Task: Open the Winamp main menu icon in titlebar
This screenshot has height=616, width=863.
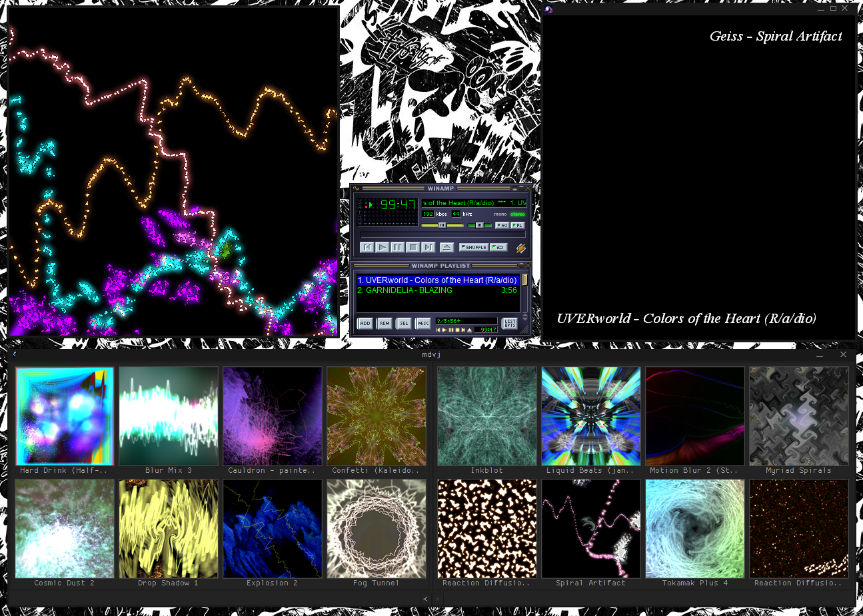Action: 356,188
